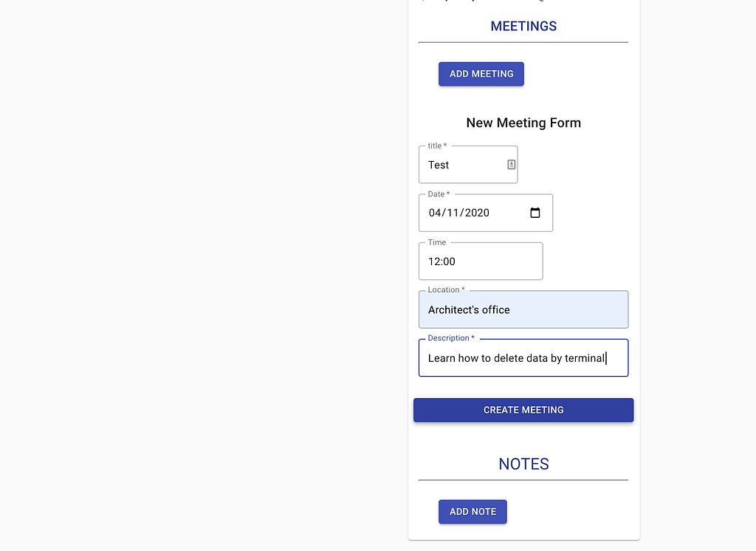The width and height of the screenshot is (756, 551).
Task: Submit with the CREATE MEETING button
Action: [523, 410]
